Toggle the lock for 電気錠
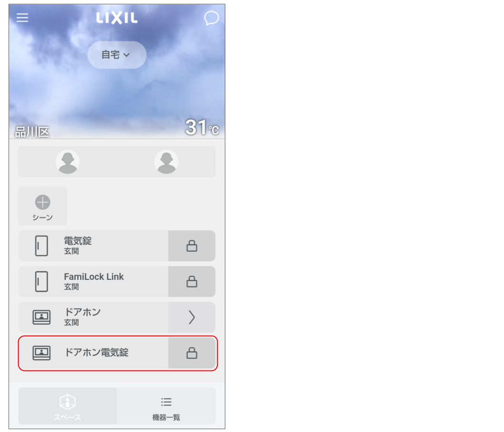Viewport: 504px width, 432px height. pyautogui.click(x=192, y=246)
